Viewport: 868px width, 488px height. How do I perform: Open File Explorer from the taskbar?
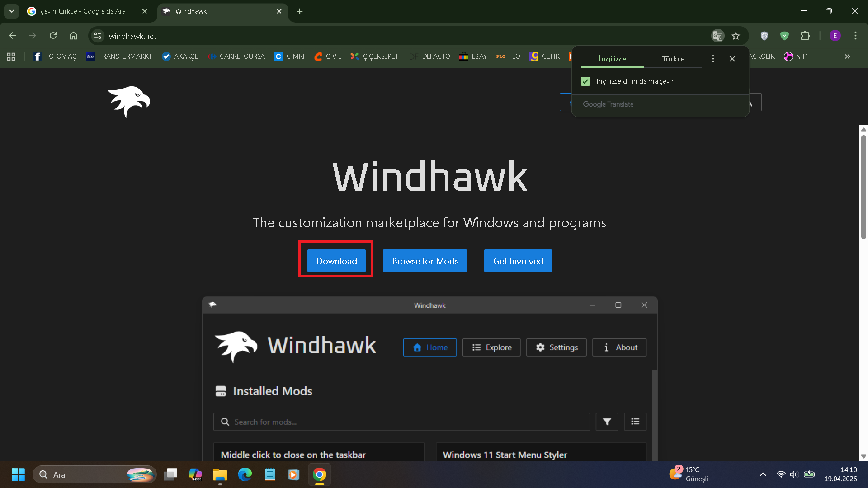click(220, 474)
